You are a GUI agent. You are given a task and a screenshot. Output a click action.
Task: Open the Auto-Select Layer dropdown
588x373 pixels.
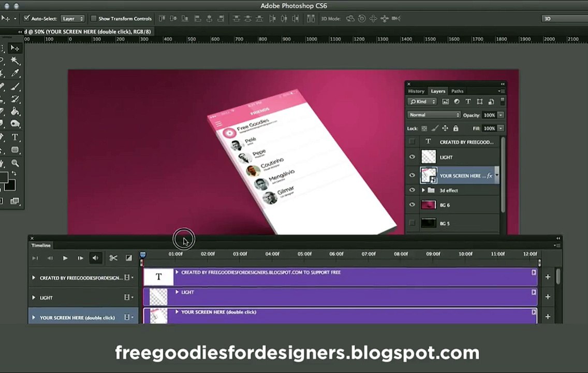tap(73, 18)
